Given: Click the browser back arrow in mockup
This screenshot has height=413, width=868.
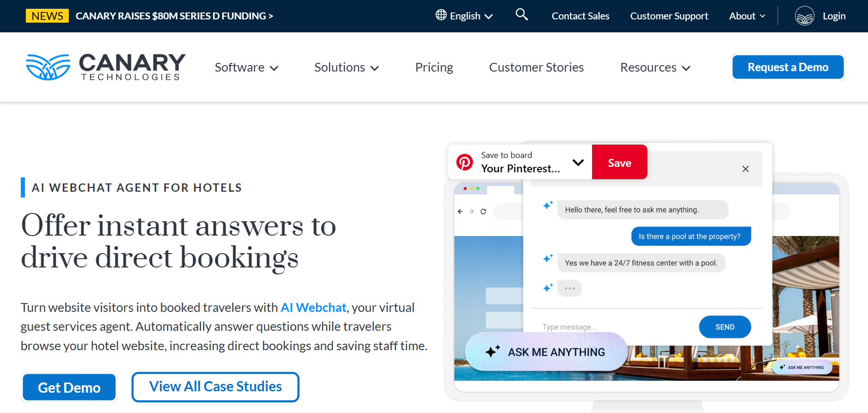Looking at the screenshot, I should [460, 212].
